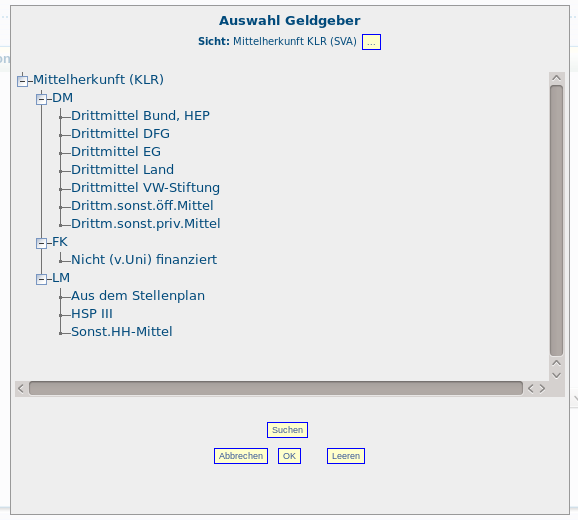Pick the HSP III entry

pos(92,314)
